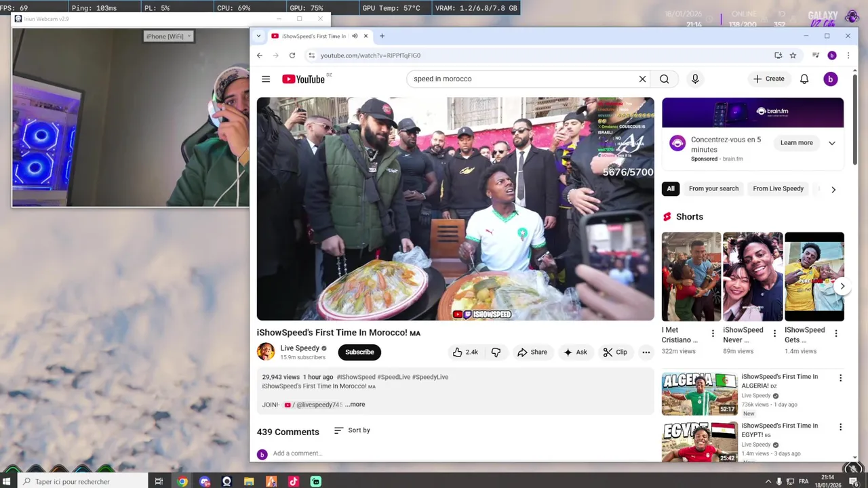Clear the search box with the X
Image resolution: width=868 pixels, height=488 pixels.
[642, 79]
